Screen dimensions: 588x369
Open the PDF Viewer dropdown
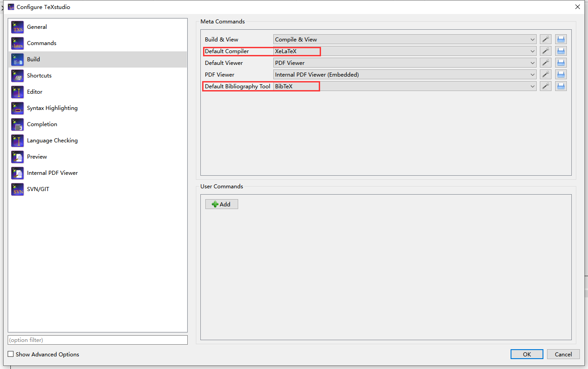[405, 75]
